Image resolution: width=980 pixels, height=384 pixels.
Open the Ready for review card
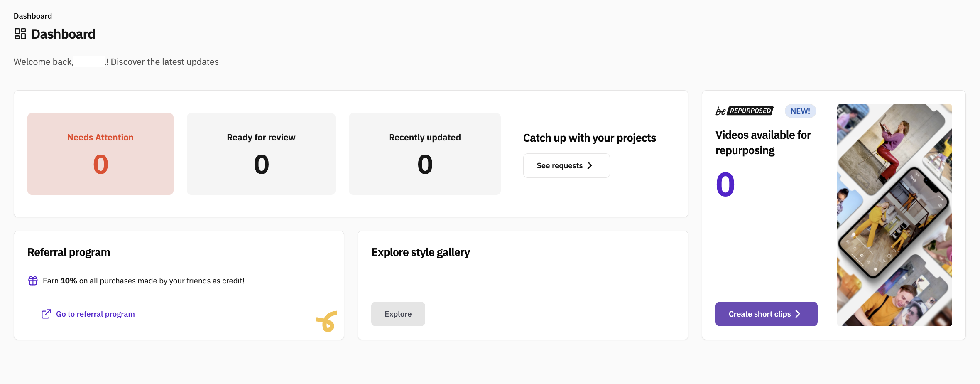(261, 154)
